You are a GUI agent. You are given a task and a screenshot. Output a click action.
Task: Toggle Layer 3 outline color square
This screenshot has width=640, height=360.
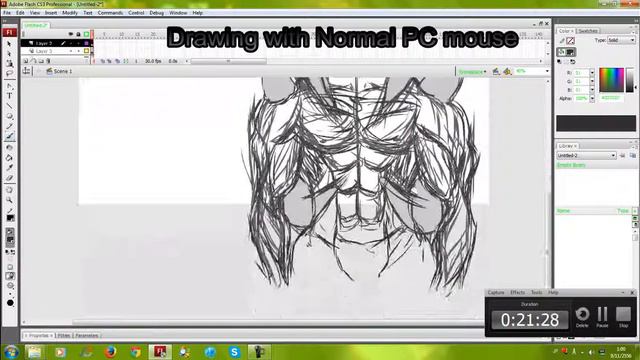(x=87, y=51)
